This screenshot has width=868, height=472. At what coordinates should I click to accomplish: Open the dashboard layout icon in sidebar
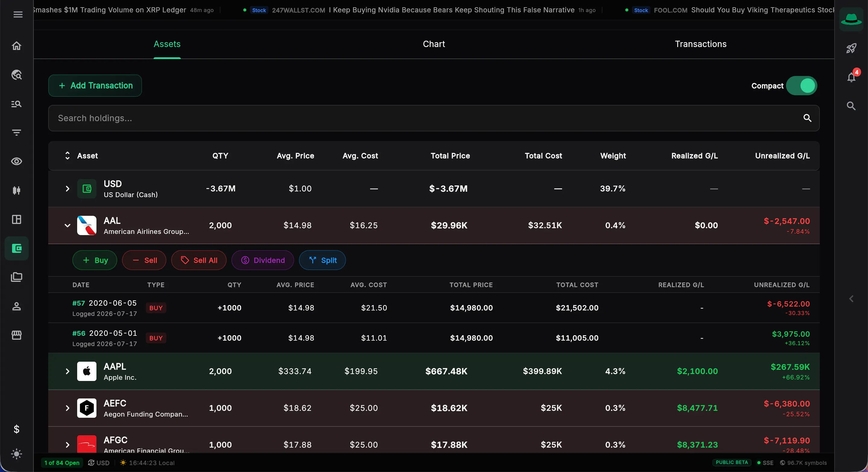pos(17,219)
